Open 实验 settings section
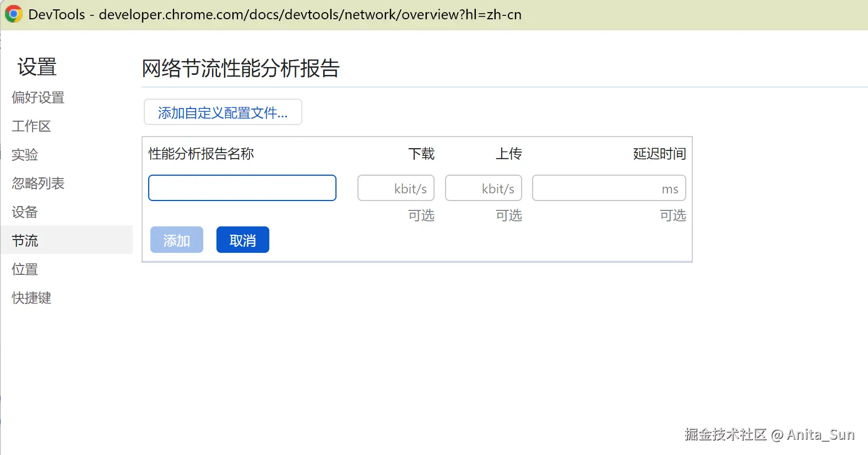 point(25,155)
